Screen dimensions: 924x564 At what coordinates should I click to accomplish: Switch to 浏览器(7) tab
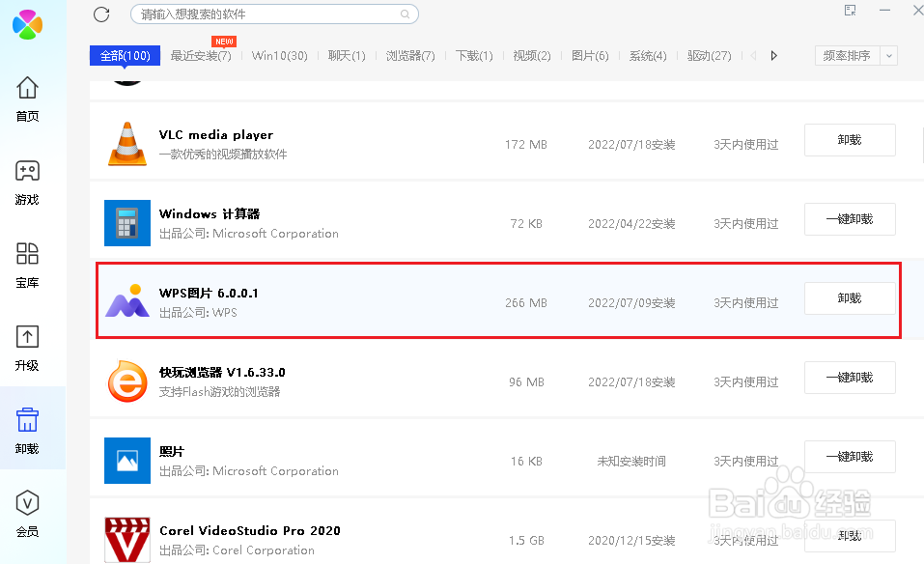(x=410, y=55)
